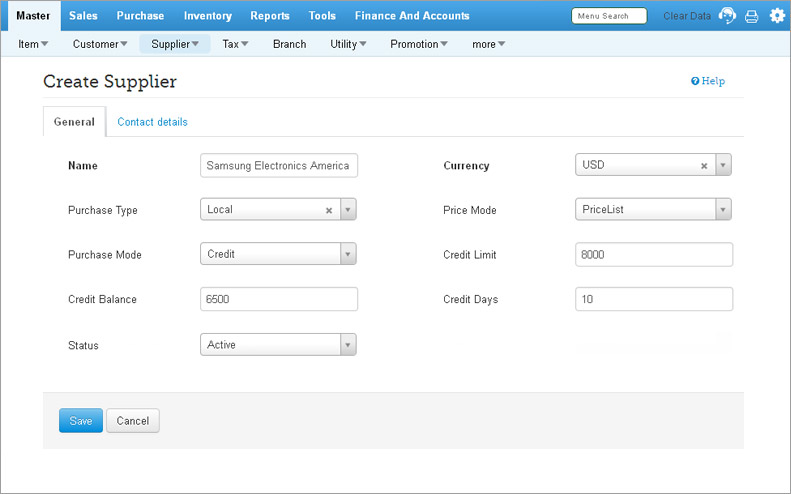
Task: Clear the Local purchase type selection
Action: point(329,211)
